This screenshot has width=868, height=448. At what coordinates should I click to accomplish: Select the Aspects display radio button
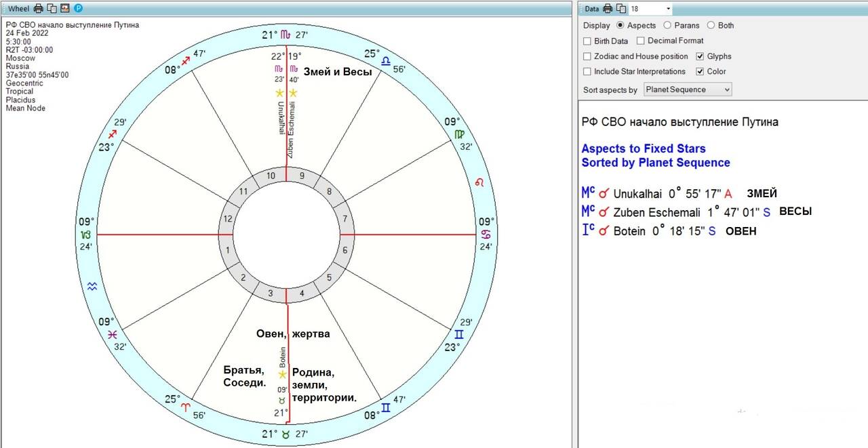coord(620,25)
